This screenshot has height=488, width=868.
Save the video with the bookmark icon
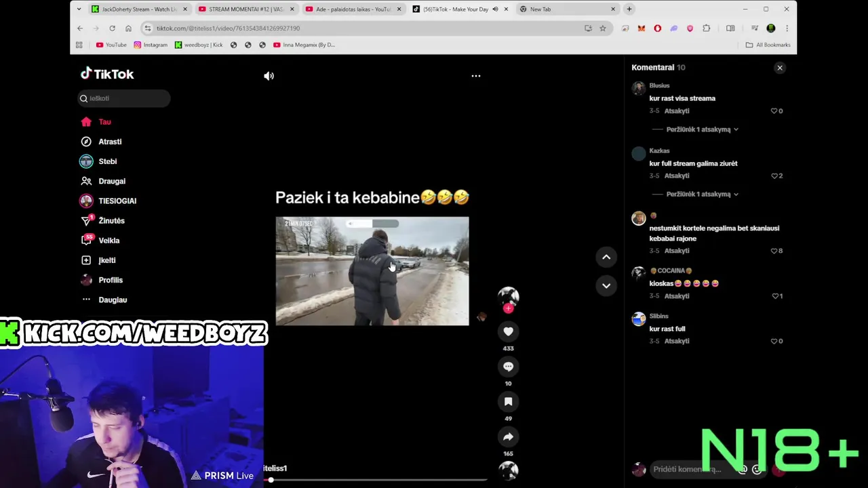pos(508,402)
